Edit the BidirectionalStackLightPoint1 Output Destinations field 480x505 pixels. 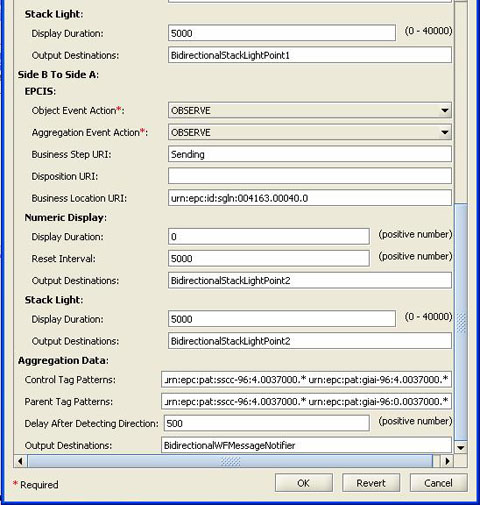[310, 55]
